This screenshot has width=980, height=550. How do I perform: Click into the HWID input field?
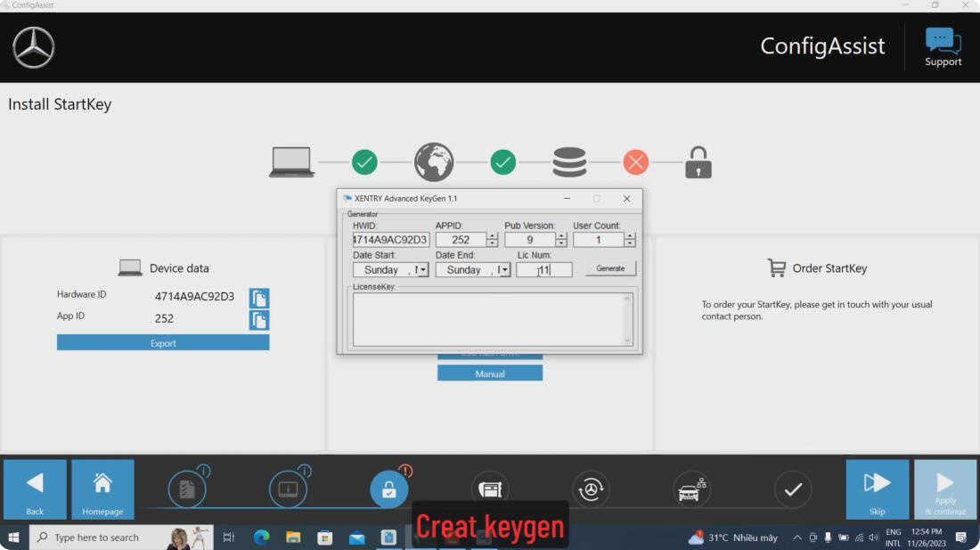tap(391, 240)
